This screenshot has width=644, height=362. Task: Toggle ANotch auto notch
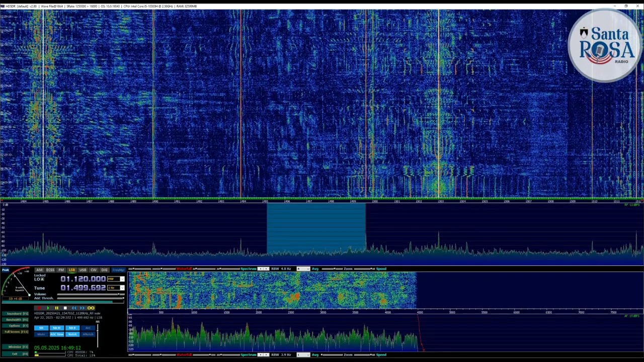(x=88, y=334)
